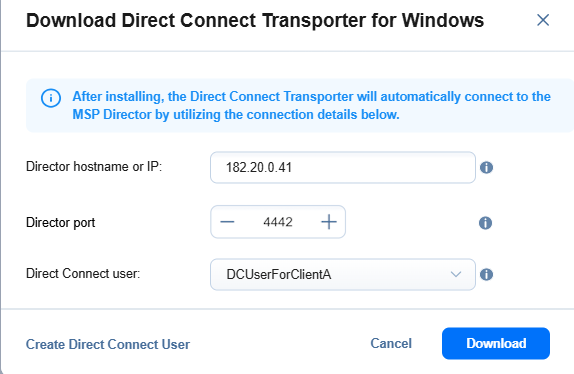Click the 'Director hostname or IP:' label
Image resolution: width=574 pixels, height=374 pixels.
tap(94, 167)
